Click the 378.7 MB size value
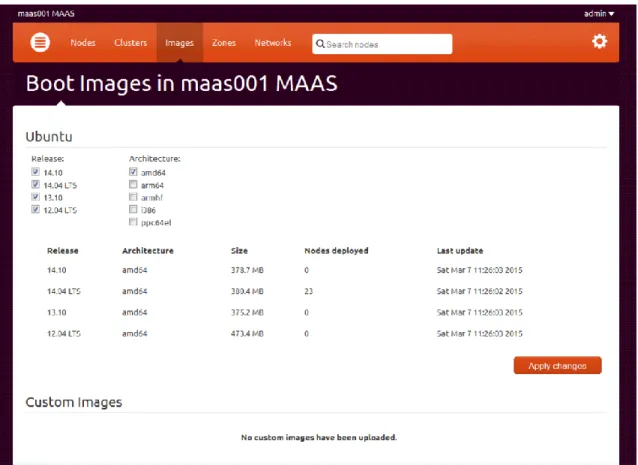Screen dimensions: 638x465 coord(247,270)
